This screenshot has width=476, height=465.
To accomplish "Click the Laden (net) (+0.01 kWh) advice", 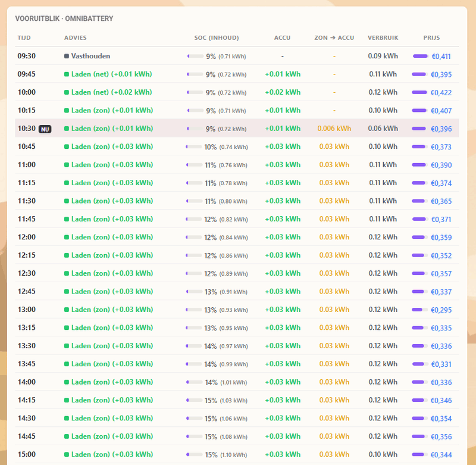I will pos(111,74).
